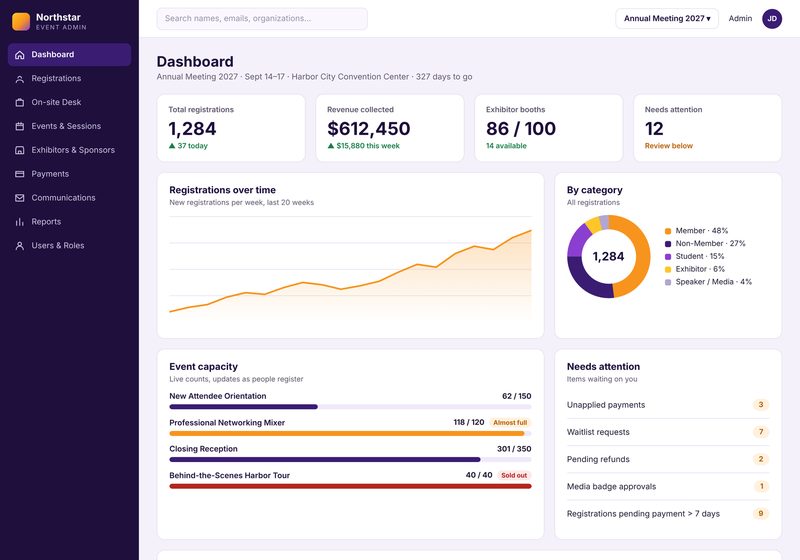Click the donut chart center 1,284
800x560 pixels.
608,257
